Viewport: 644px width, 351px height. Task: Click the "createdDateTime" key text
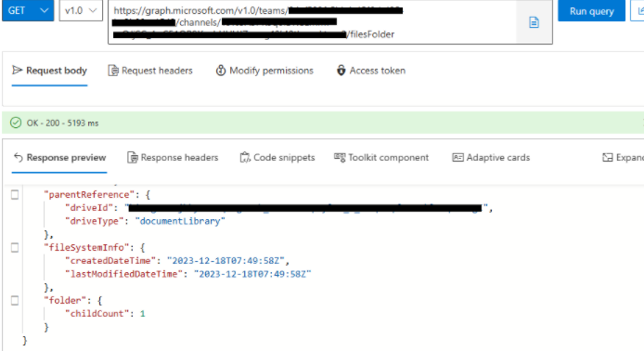[110, 261]
